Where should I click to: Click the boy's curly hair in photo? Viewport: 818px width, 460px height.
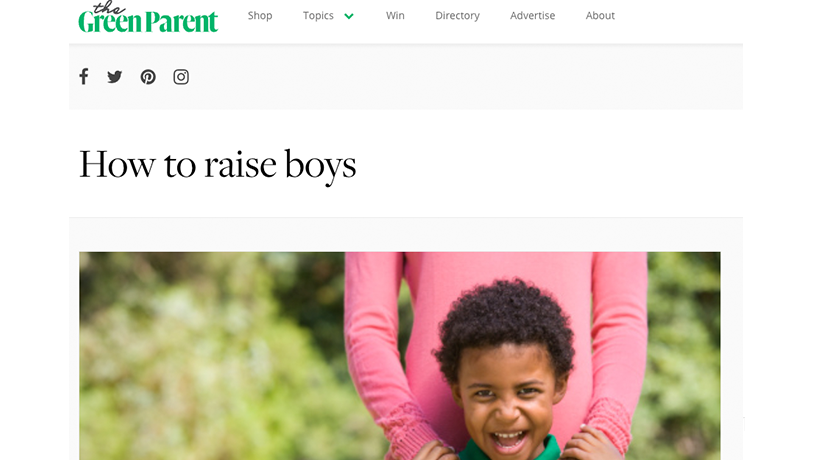pyautogui.click(x=505, y=318)
